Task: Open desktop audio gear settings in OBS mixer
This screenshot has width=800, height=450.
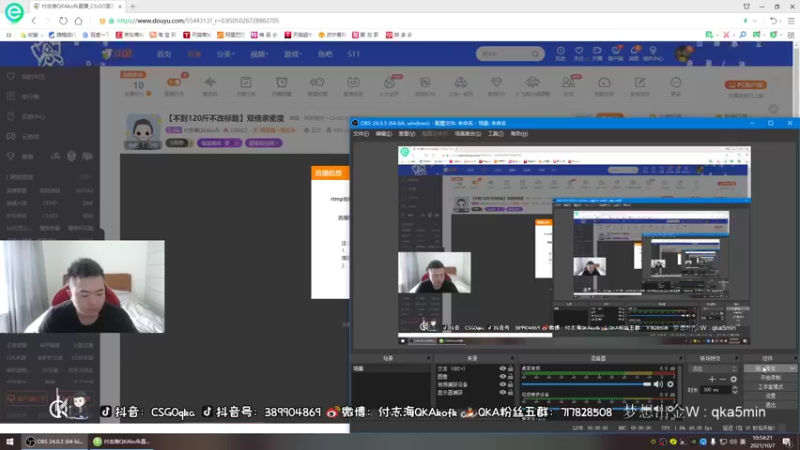Action: click(670, 384)
